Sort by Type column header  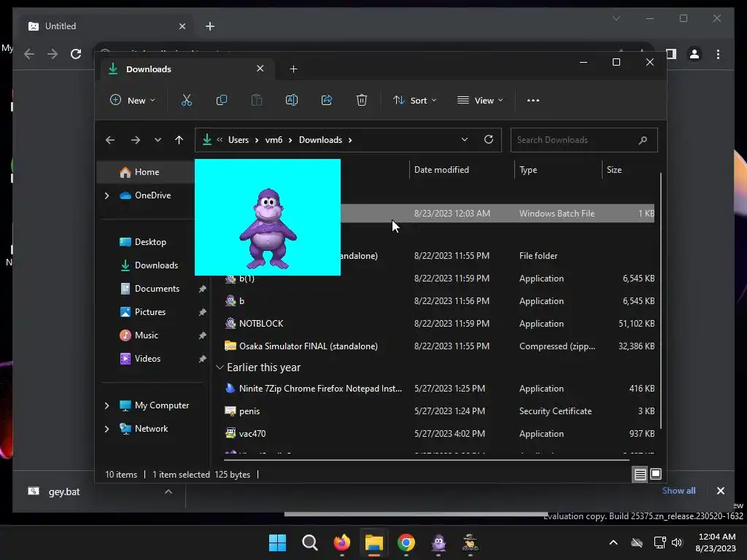pyautogui.click(x=558, y=170)
